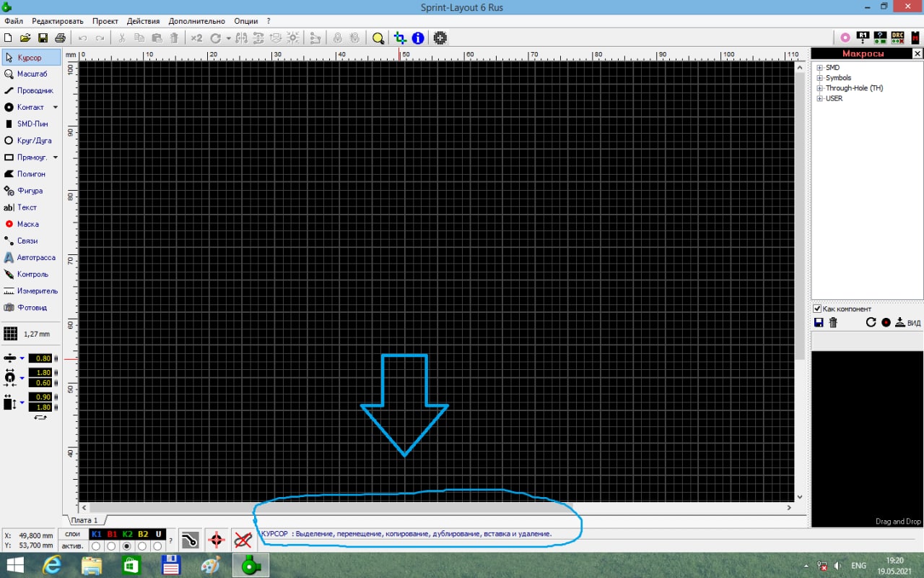Activate layer U radio button
The image size is (924, 578).
[157, 546]
